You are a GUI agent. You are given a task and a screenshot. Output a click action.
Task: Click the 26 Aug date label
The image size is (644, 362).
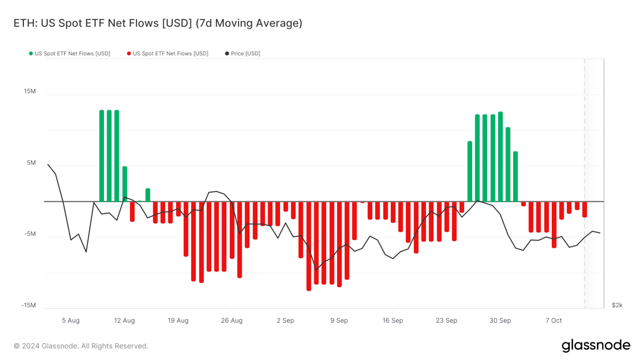coord(232,320)
